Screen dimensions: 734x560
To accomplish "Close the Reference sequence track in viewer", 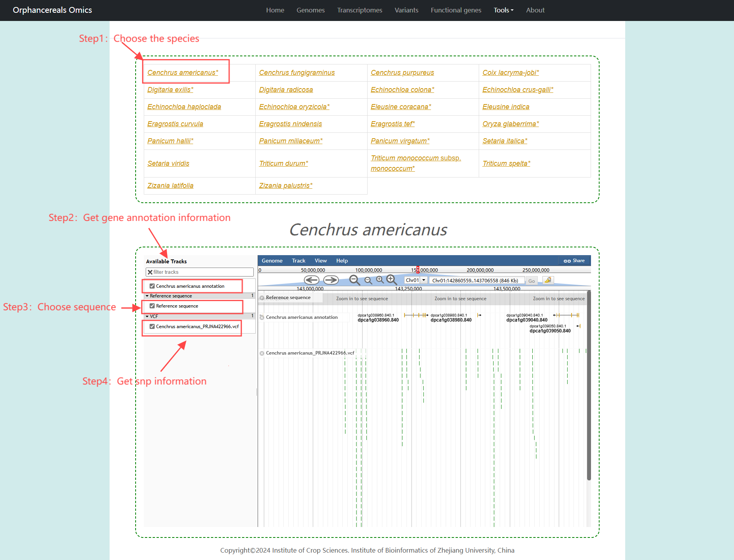I will click(262, 298).
